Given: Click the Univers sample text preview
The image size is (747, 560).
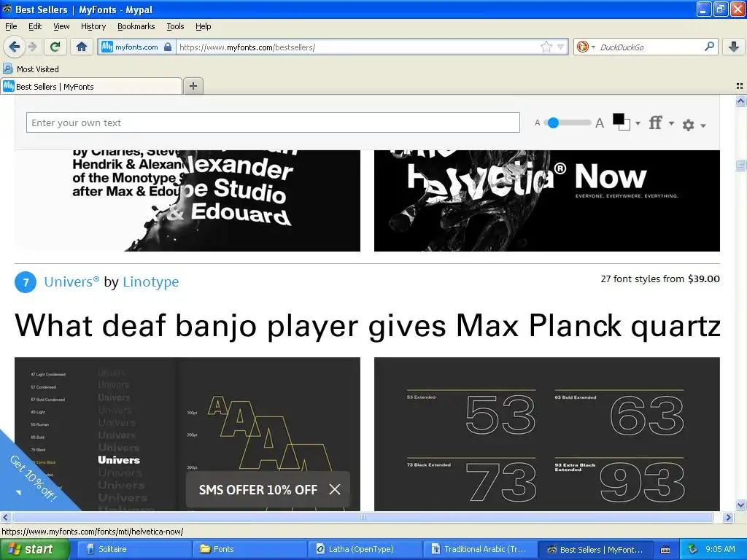Looking at the screenshot, I should click(368, 326).
